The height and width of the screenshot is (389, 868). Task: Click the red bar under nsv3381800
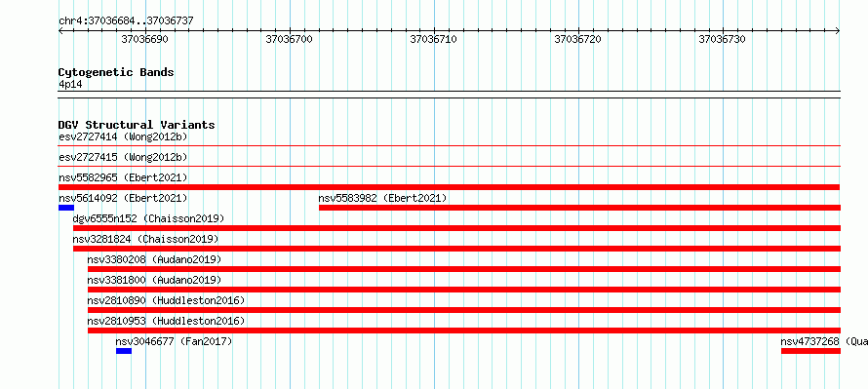click(464, 290)
